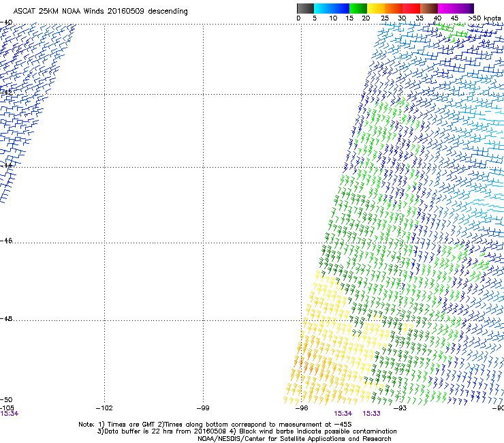Click the -102 longitude axis label
504x443 pixels.
(x=104, y=408)
